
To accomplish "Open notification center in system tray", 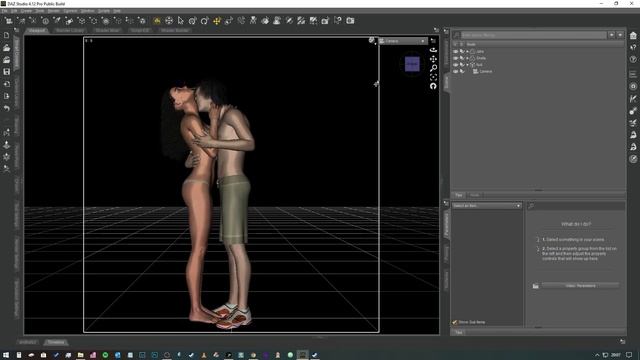I will pyautogui.click(x=629, y=355).
